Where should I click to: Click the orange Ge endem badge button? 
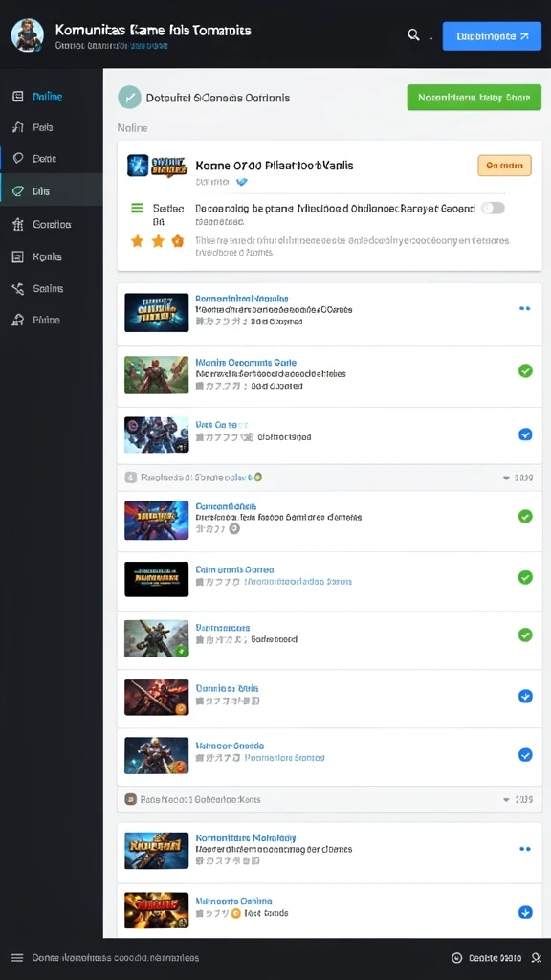[x=504, y=166]
